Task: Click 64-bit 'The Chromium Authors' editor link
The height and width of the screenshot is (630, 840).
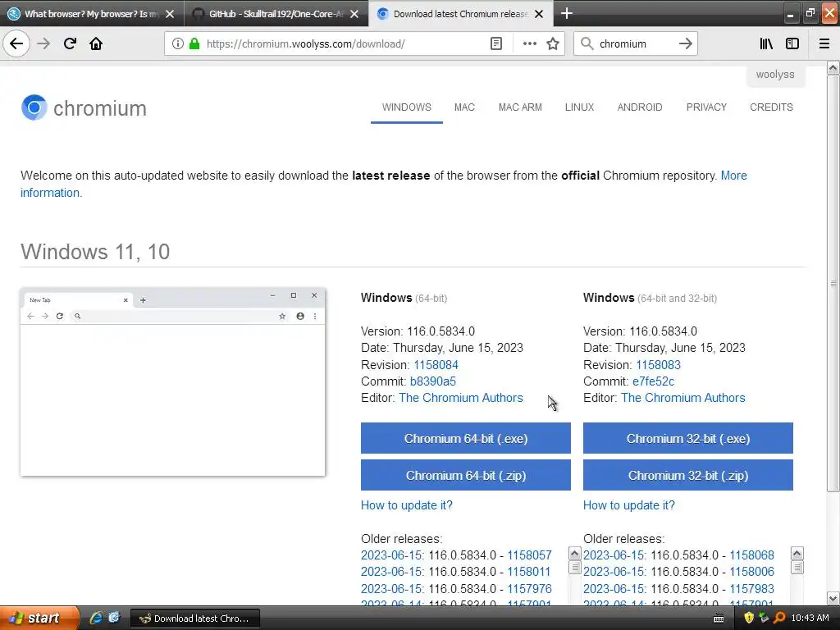Action: coord(461,398)
